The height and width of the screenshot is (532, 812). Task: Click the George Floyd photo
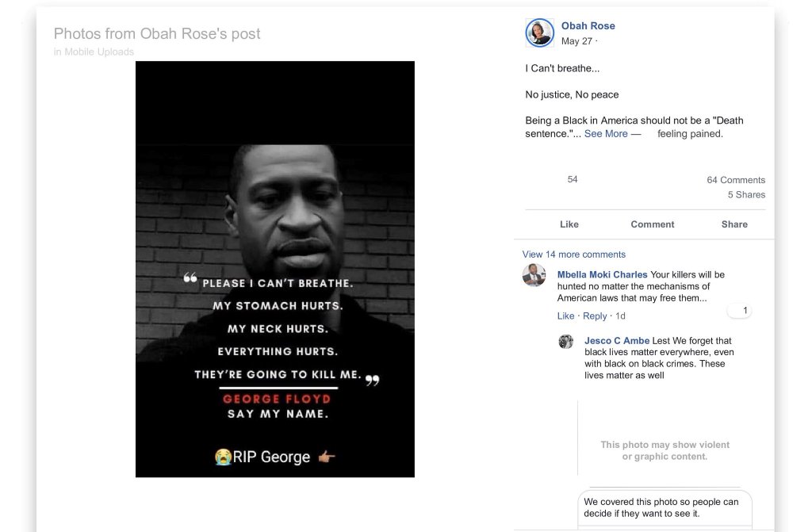tap(275, 270)
